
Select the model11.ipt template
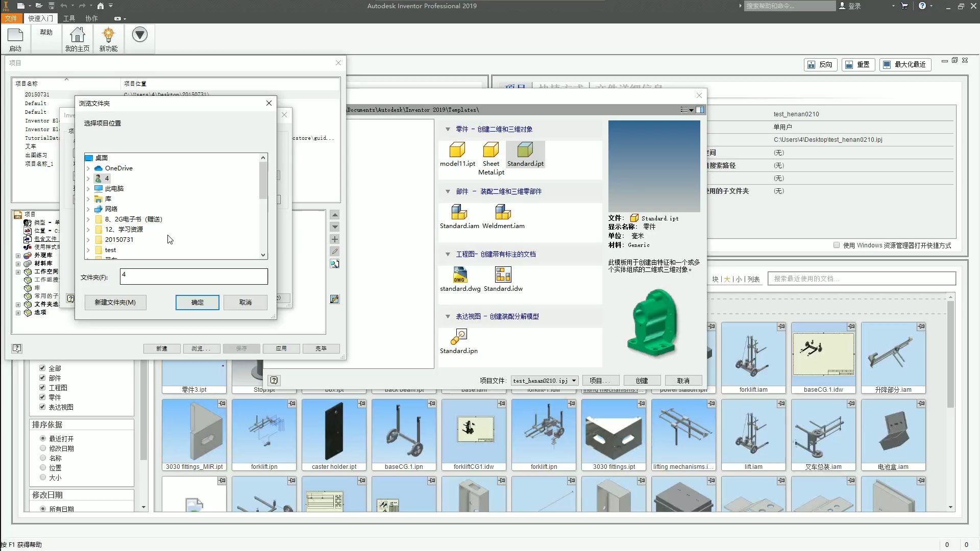(x=457, y=155)
